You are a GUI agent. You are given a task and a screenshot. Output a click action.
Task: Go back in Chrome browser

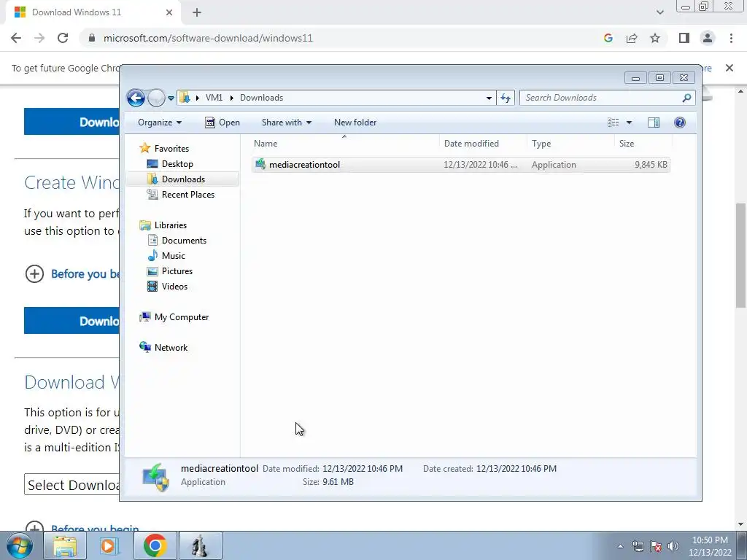point(16,38)
